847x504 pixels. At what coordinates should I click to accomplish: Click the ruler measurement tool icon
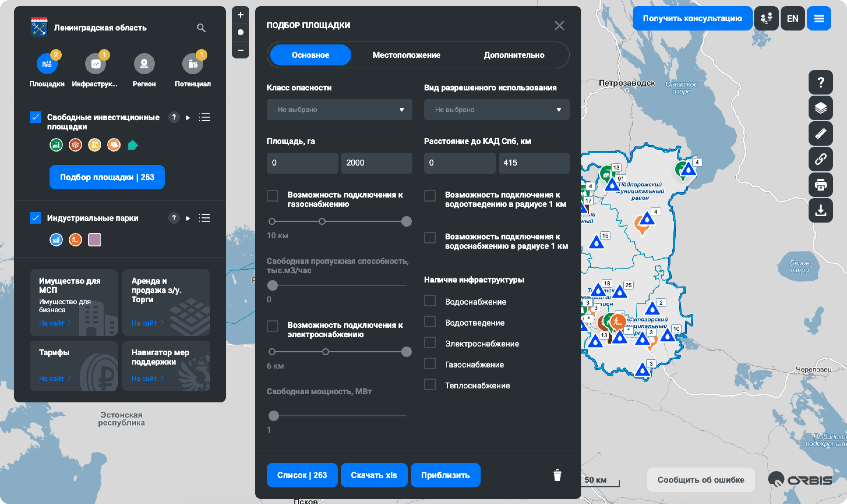820,134
